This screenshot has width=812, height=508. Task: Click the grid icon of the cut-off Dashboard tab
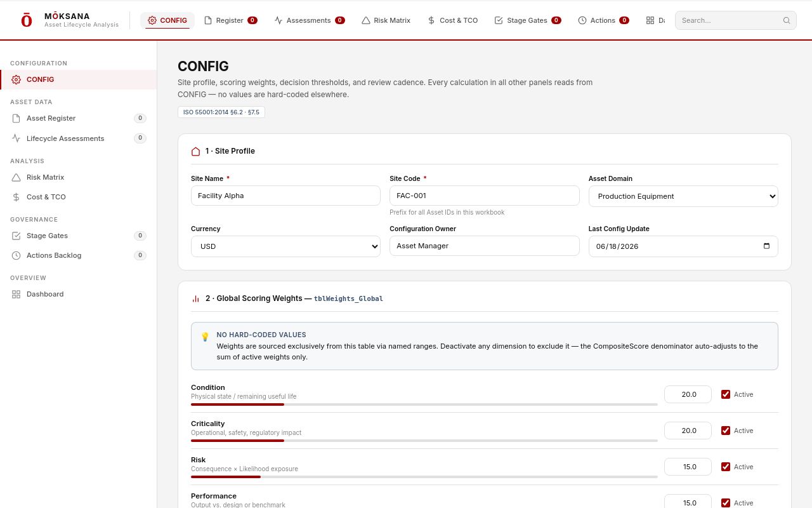(650, 20)
